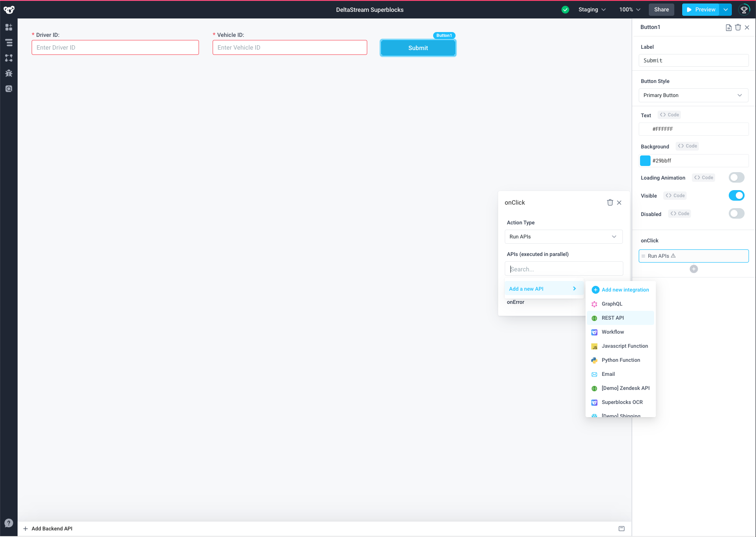Image resolution: width=756 pixels, height=537 pixels.
Task: Click the trash icon in onClick popup
Action: click(610, 202)
